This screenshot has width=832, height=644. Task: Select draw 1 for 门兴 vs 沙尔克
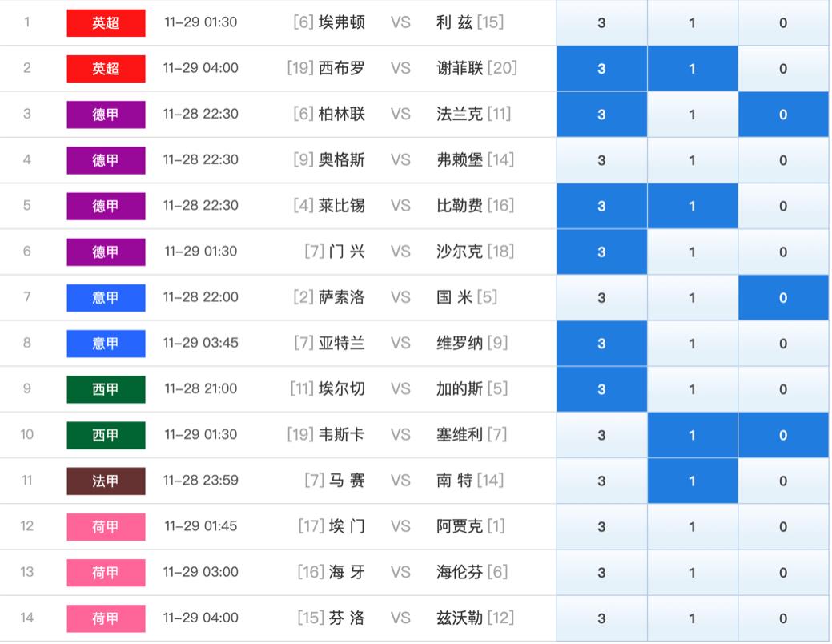tap(693, 252)
